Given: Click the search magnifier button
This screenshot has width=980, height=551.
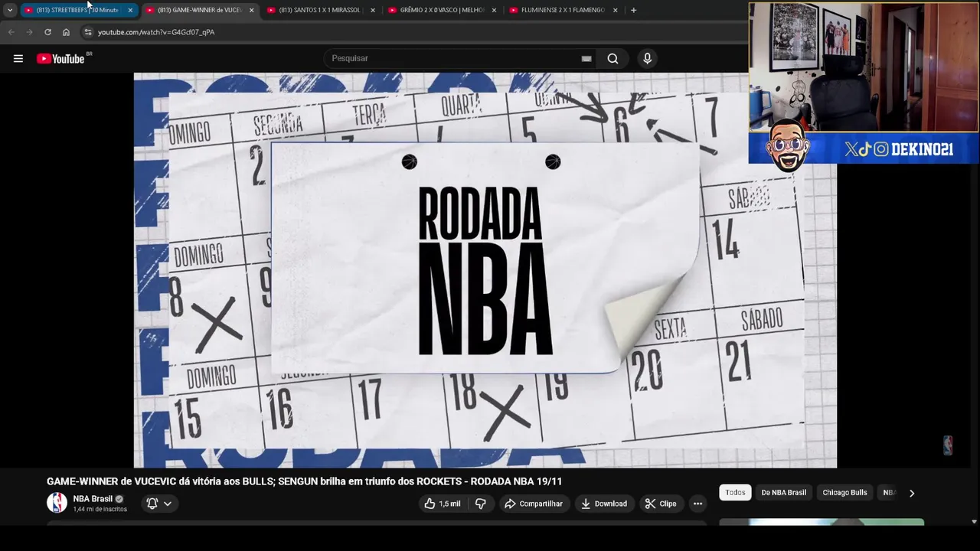Looking at the screenshot, I should point(612,58).
